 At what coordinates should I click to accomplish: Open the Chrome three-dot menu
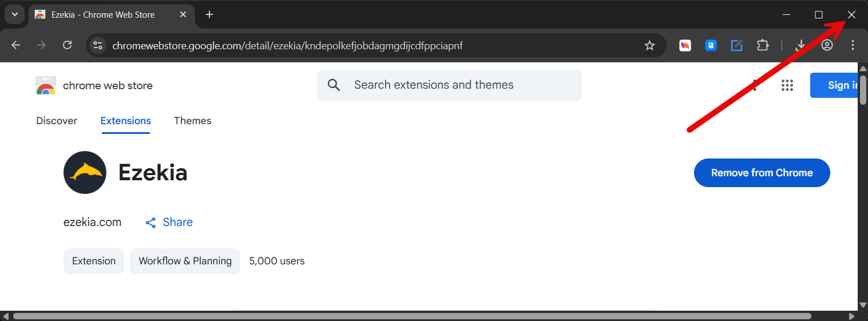click(853, 45)
